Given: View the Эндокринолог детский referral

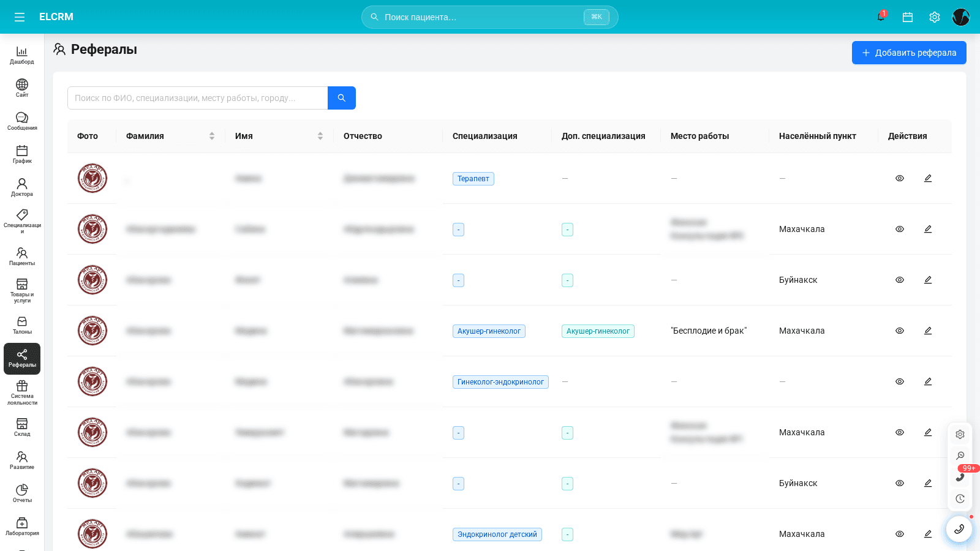Looking at the screenshot, I should 900,534.
